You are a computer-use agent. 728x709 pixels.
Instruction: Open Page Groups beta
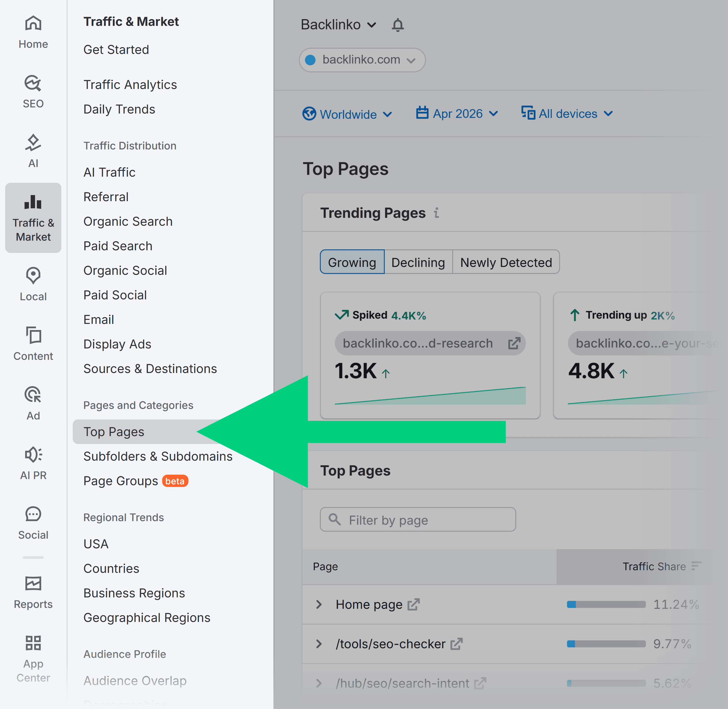tap(136, 481)
